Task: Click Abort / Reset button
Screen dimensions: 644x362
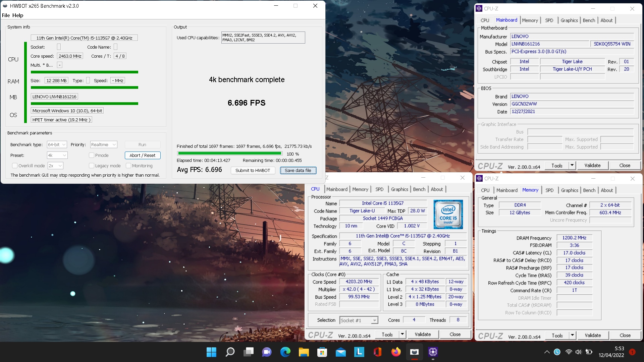Action: 143,155
